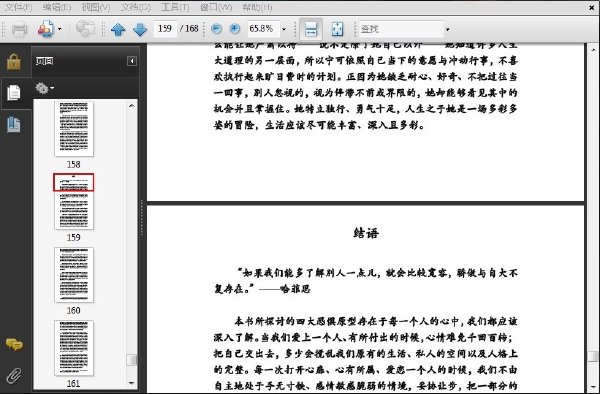
Task: Collapse the Pages panel with arrow button
Action: [132, 61]
